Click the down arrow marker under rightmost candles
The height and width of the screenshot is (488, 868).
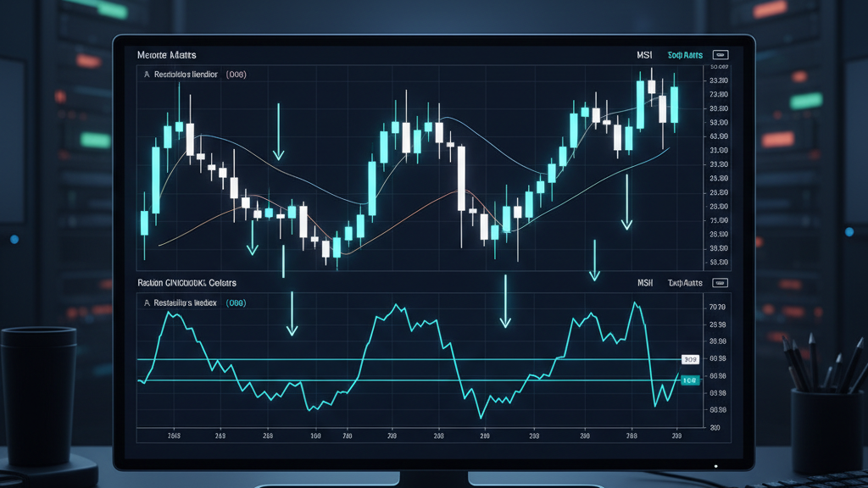[626, 203]
